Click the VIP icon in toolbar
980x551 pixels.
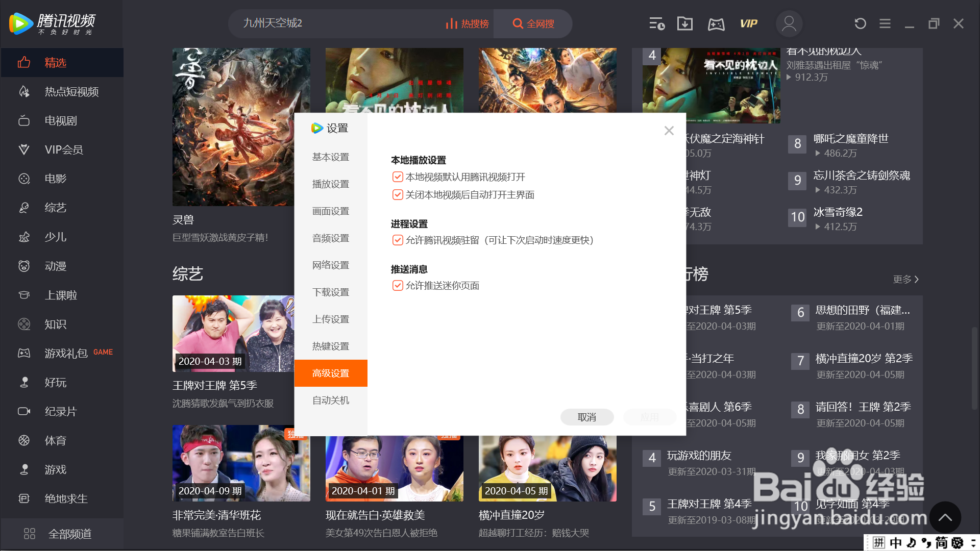click(748, 23)
